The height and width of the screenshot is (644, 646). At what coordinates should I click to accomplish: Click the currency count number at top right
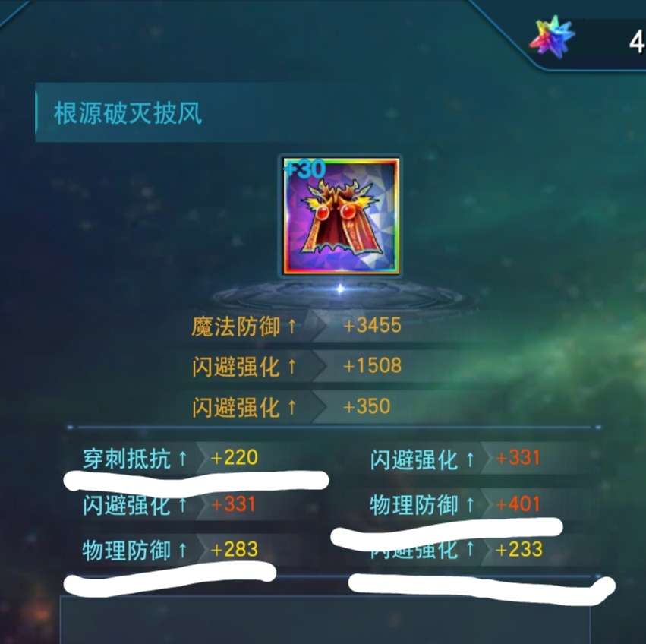(x=637, y=41)
